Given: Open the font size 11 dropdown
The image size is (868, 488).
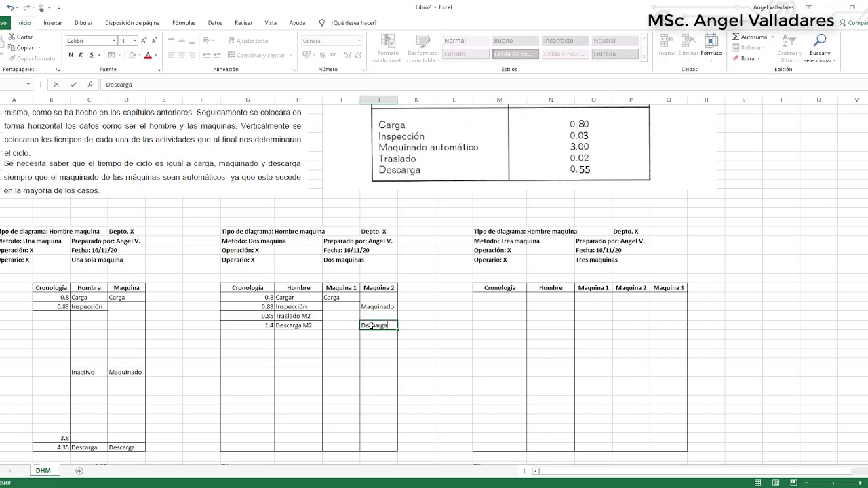Looking at the screenshot, I should [134, 41].
